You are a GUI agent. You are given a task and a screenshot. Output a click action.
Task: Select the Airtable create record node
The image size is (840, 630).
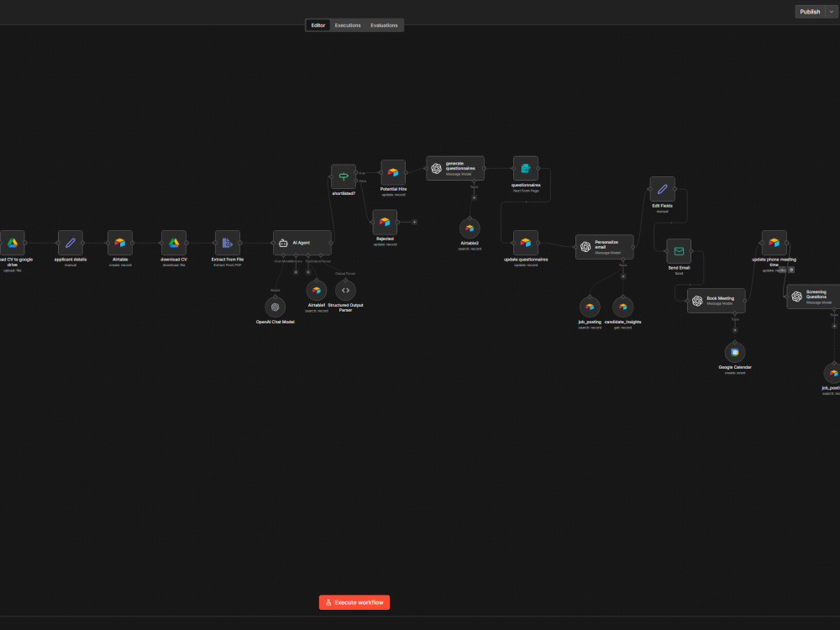(120, 243)
